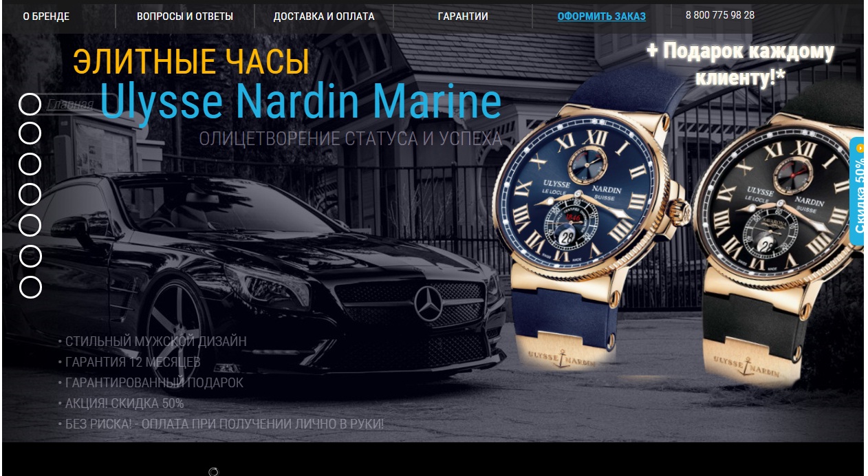
Task: Open the Скидка 50% side tab
Action: pyautogui.click(x=858, y=191)
